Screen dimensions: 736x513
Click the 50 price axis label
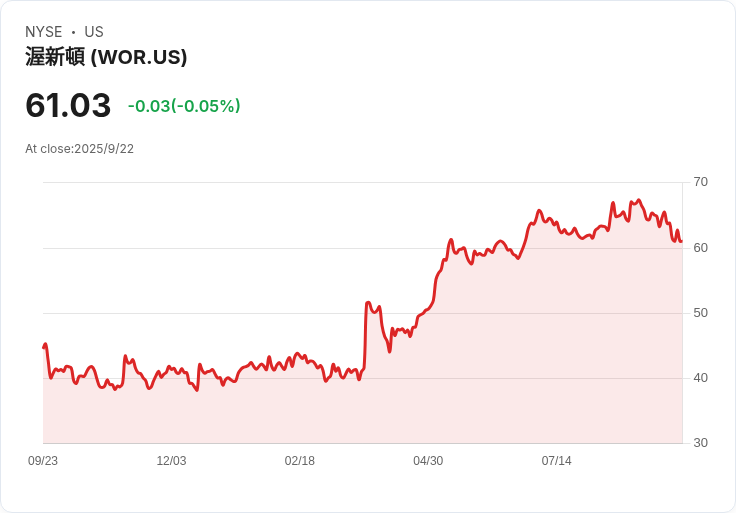click(x=700, y=313)
